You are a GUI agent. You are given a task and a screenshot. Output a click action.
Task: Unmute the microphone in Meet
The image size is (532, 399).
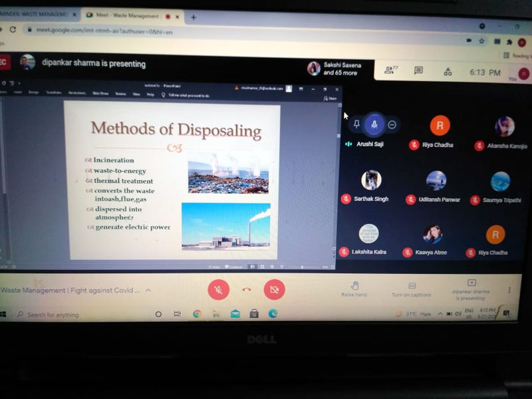(x=218, y=289)
